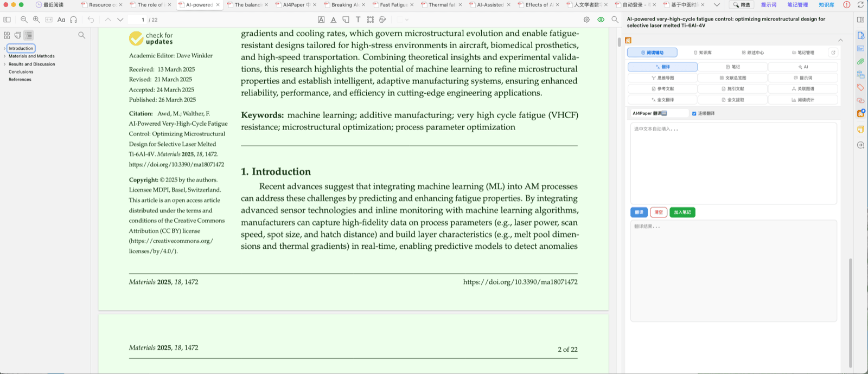Screen dimensions: 868x374
Task: Open the attachments paperclip pane
Action: point(860,61)
